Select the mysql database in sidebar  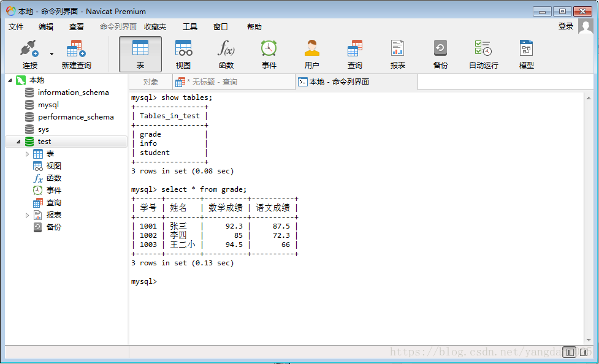(x=47, y=104)
